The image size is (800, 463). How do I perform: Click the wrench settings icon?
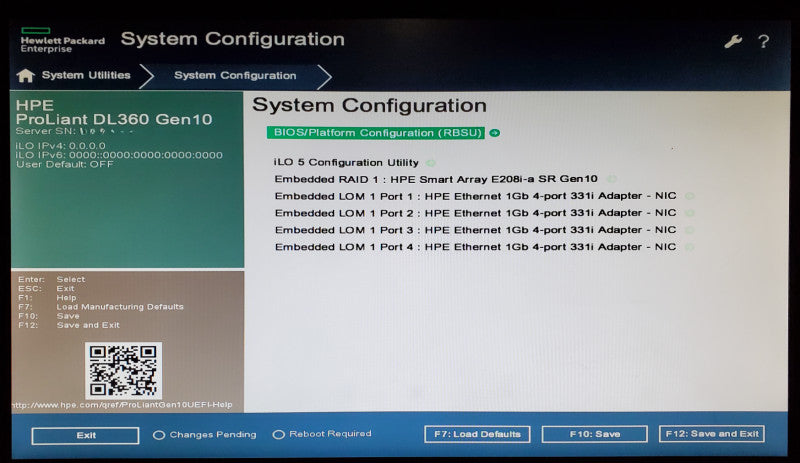[x=733, y=41]
